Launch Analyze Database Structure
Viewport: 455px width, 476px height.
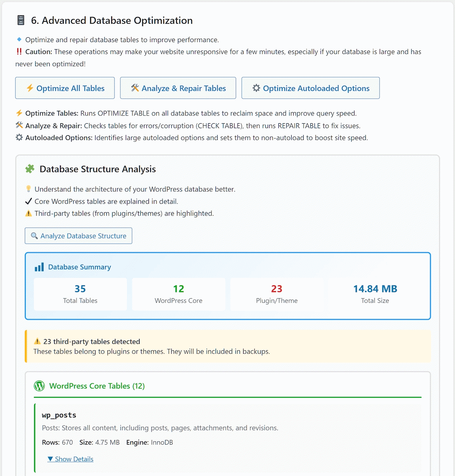[x=79, y=236]
